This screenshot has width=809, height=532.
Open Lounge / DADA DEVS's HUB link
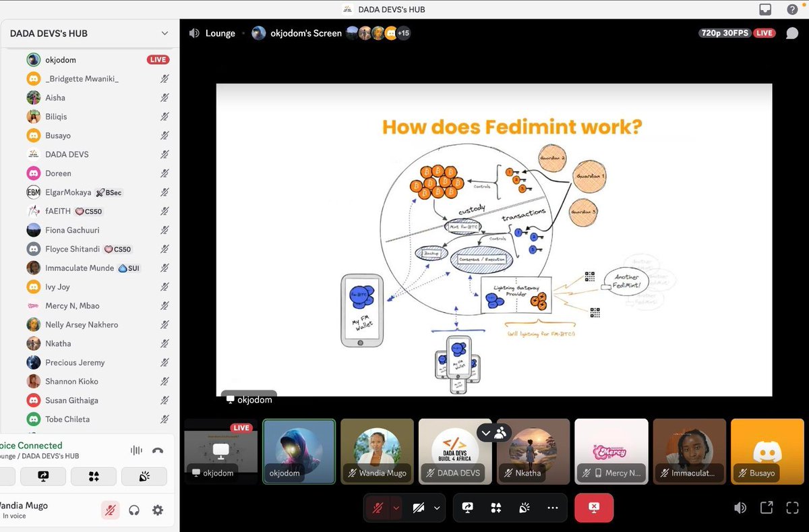tap(40, 456)
